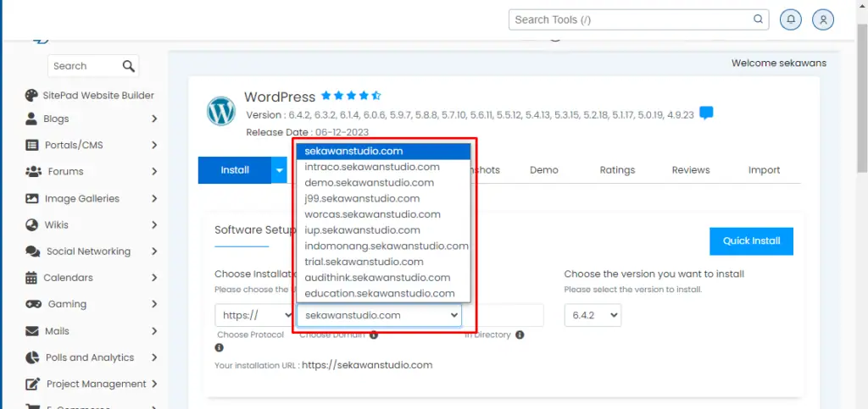Select demo.sekawanstudio.com from the list

pyautogui.click(x=383, y=182)
